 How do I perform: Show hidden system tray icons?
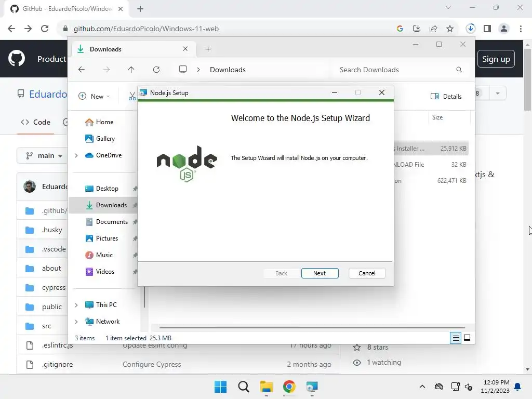[x=422, y=387]
